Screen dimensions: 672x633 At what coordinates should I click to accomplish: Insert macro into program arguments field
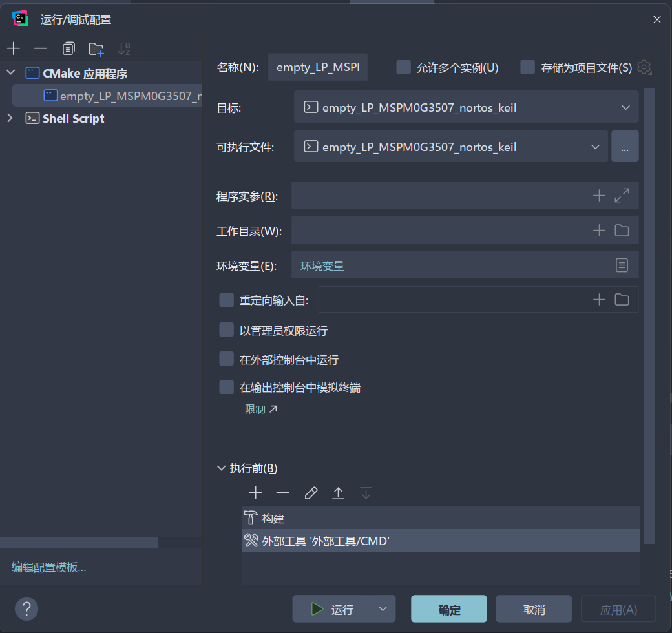pos(599,196)
